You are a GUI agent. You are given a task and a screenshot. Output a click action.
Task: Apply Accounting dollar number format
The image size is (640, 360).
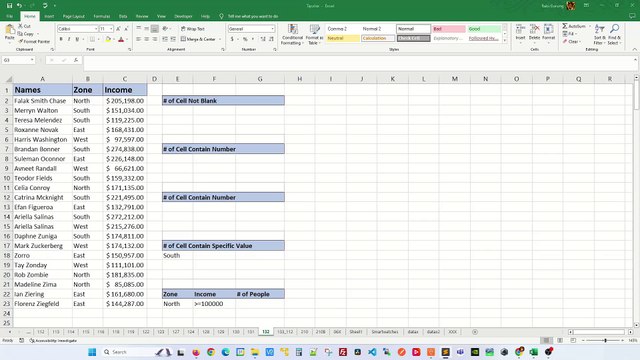[232, 39]
